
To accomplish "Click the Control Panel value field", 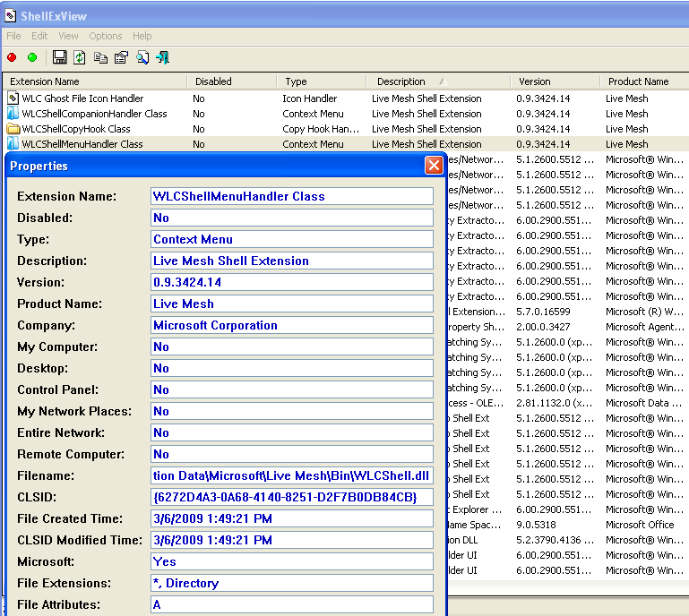I will tap(292, 389).
